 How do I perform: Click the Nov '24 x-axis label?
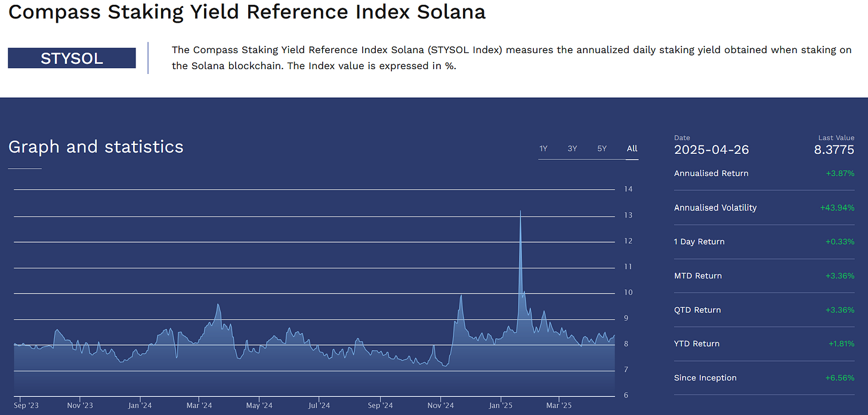(441, 405)
